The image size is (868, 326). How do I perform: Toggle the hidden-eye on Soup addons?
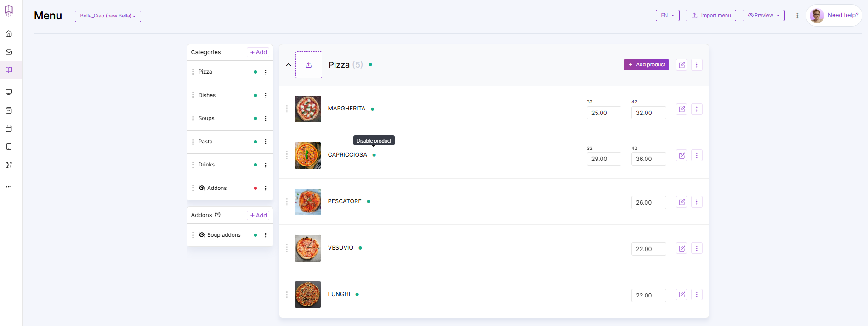(202, 235)
